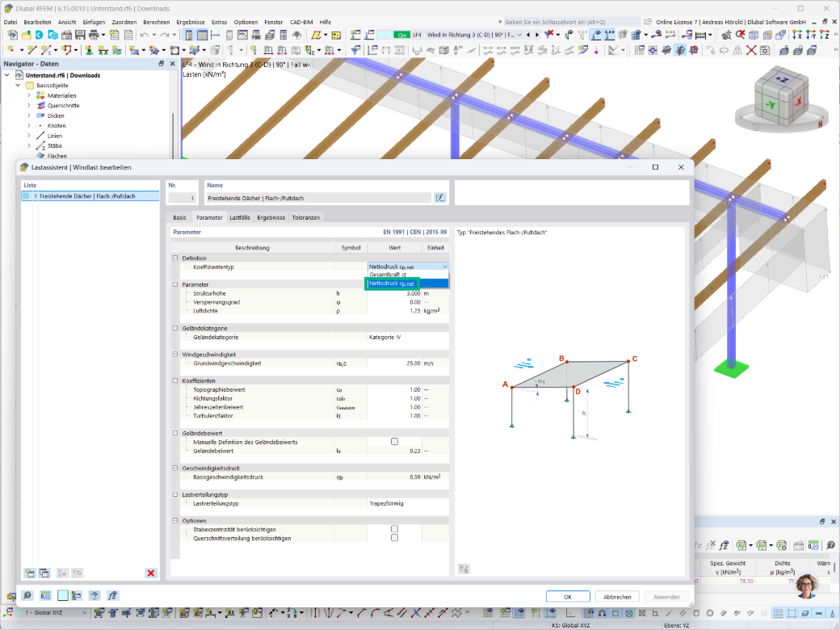Select Nettodruck cp,net option in dropdown list

click(407, 283)
